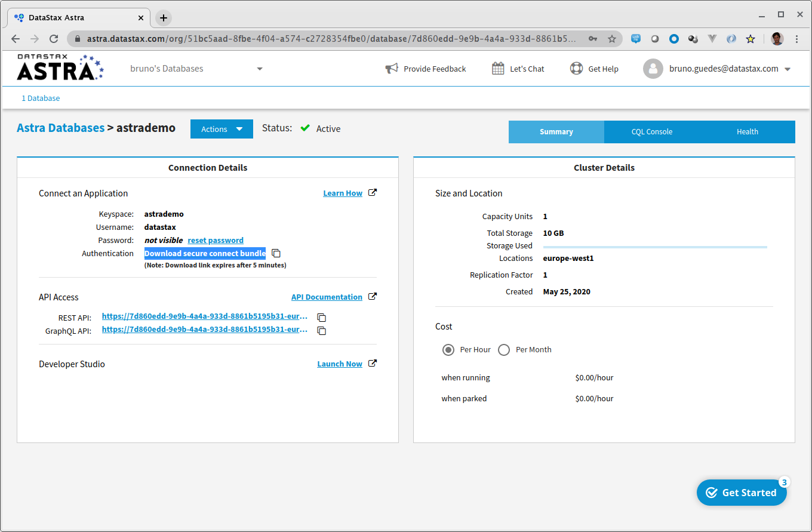Click the reset password link

pos(216,240)
